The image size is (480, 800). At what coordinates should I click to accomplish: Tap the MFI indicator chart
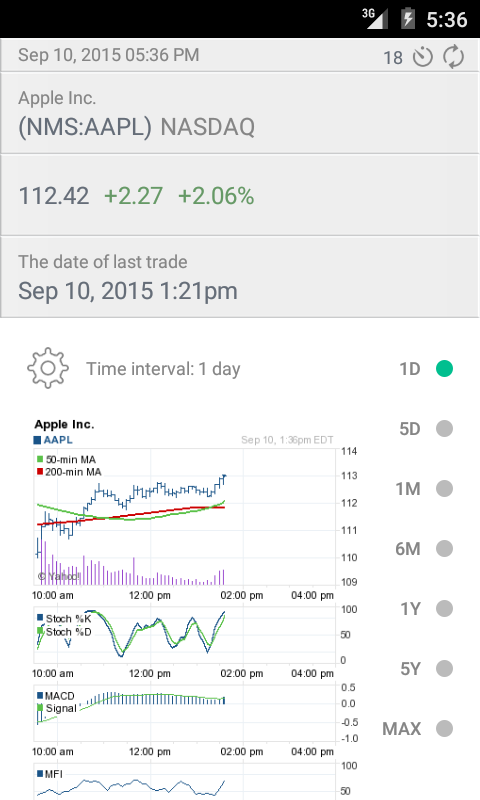coord(185,782)
